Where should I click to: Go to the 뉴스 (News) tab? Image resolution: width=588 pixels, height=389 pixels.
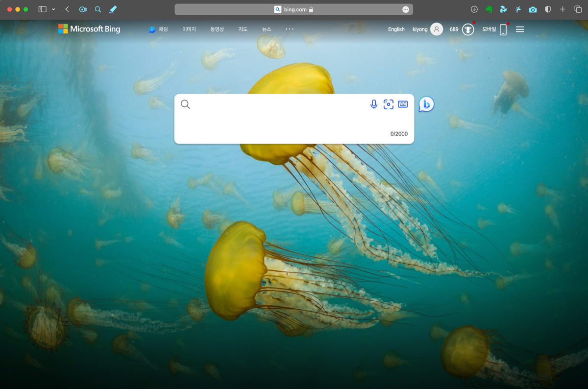tap(266, 29)
